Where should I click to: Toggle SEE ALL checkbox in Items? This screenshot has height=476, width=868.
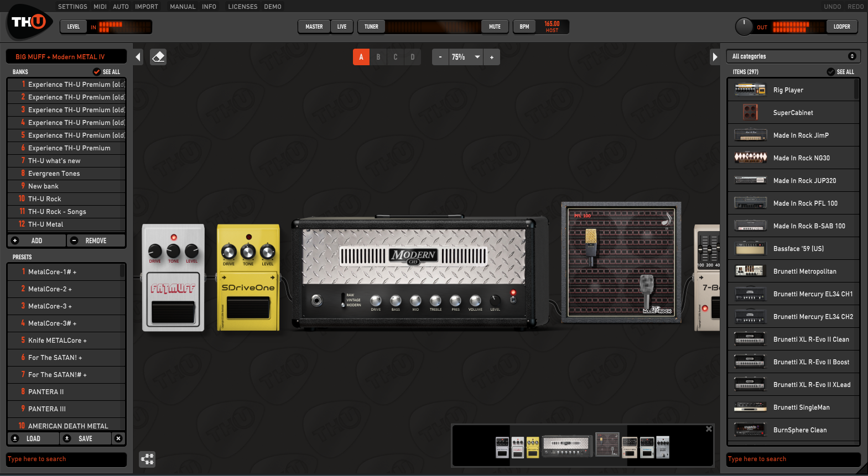(x=831, y=72)
